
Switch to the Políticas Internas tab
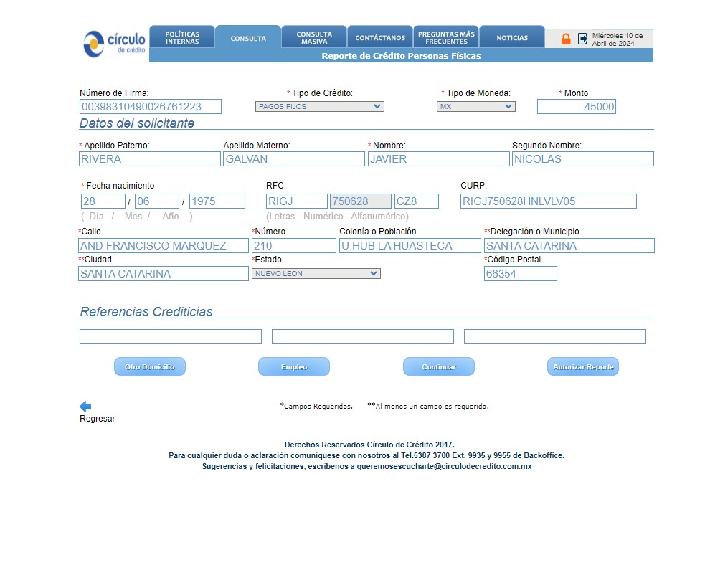coord(182,38)
